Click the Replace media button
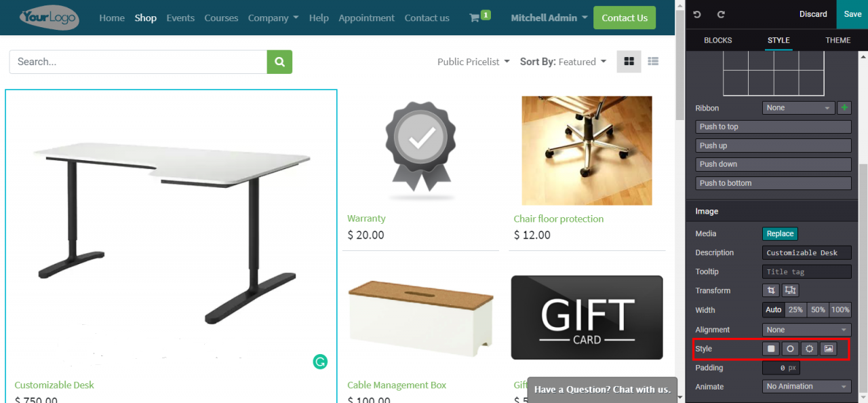 coord(780,233)
